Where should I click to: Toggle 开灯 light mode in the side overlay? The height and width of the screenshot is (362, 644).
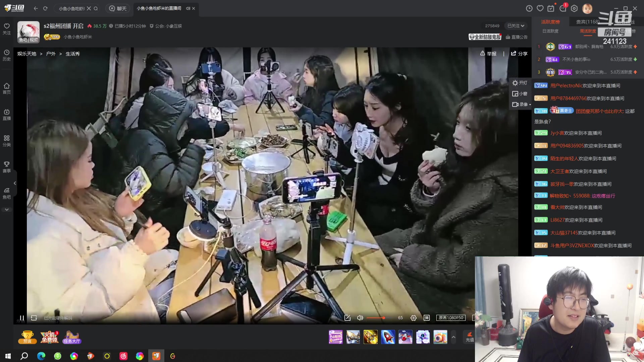click(520, 83)
